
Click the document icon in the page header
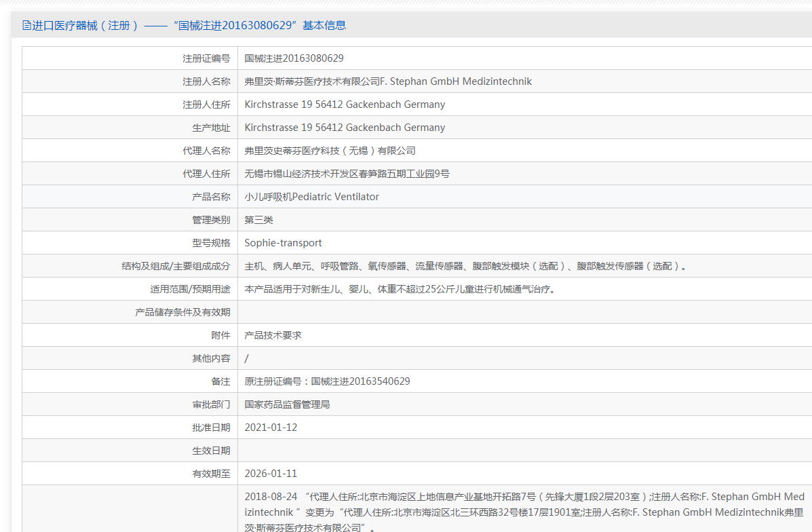pos(26,26)
